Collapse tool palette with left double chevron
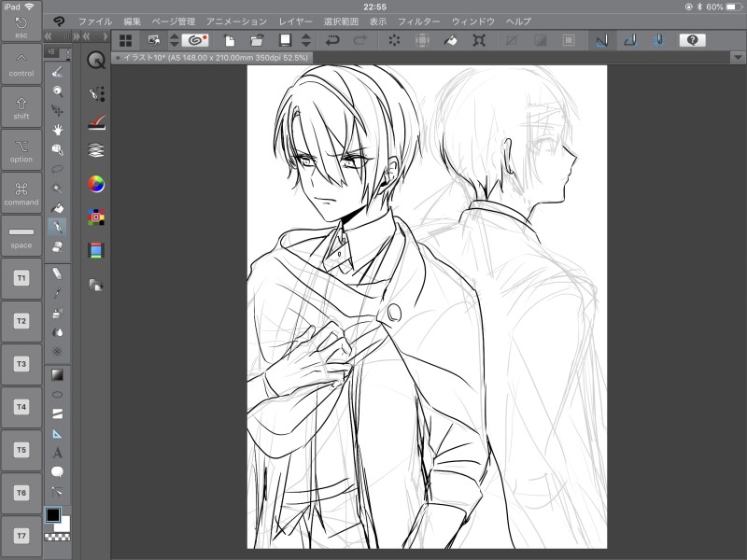 coord(49,36)
